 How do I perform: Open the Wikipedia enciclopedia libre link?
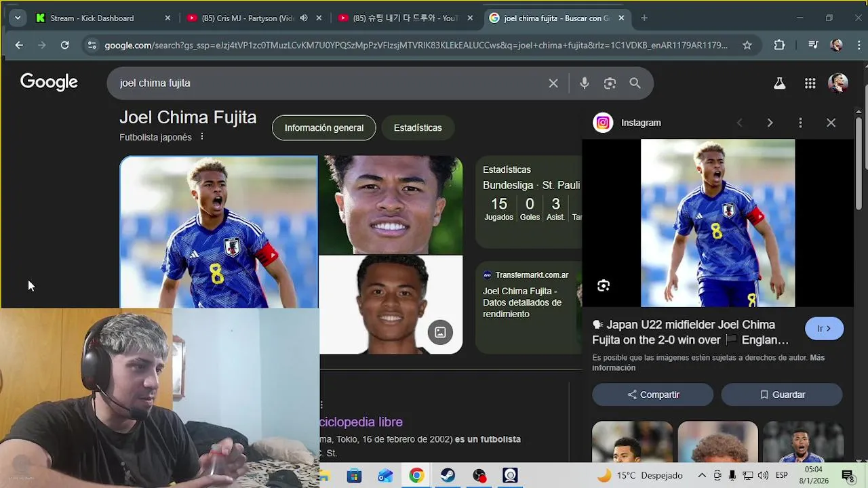click(361, 422)
